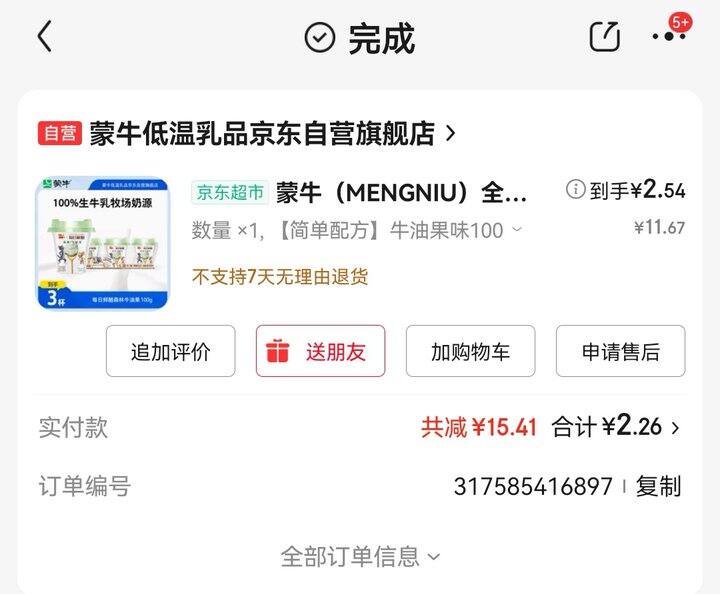
Task: Open the Mengniu yogurt product thumbnail
Action: [103, 243]
